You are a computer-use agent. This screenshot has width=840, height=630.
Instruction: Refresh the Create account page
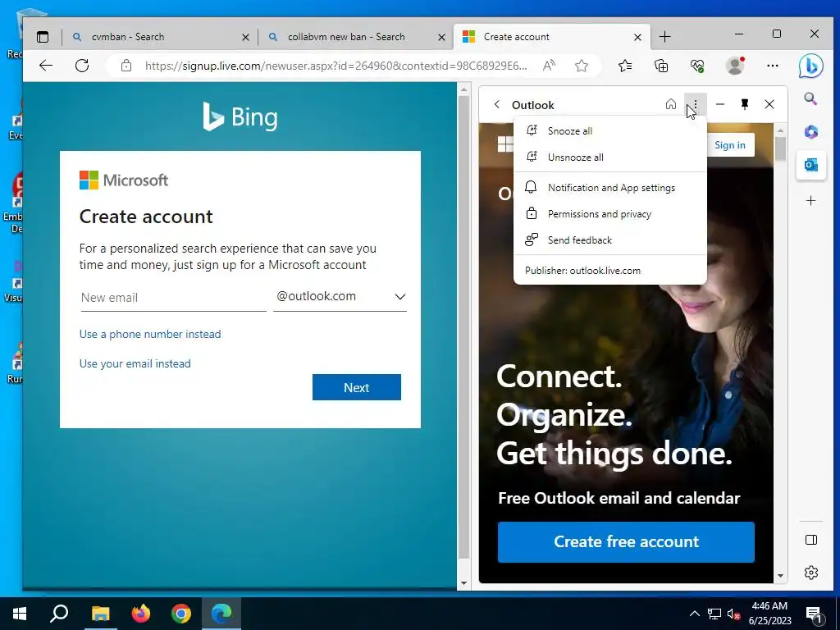point(82,66)
